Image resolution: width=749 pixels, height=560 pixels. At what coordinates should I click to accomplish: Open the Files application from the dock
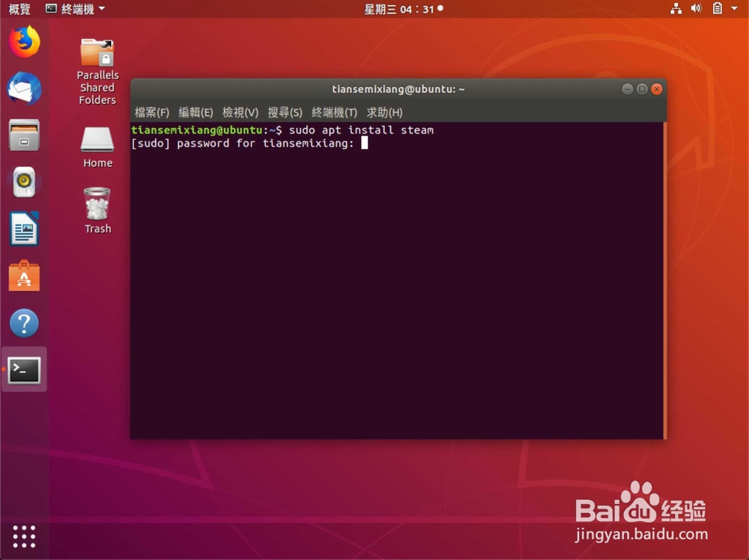tap(24, 135)
